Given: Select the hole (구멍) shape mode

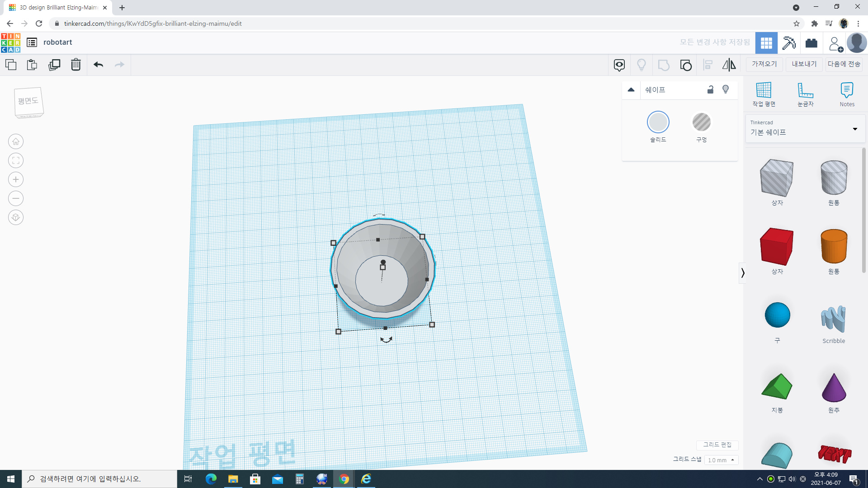Looking at the screenshot, I should click(x=701, y=122).
